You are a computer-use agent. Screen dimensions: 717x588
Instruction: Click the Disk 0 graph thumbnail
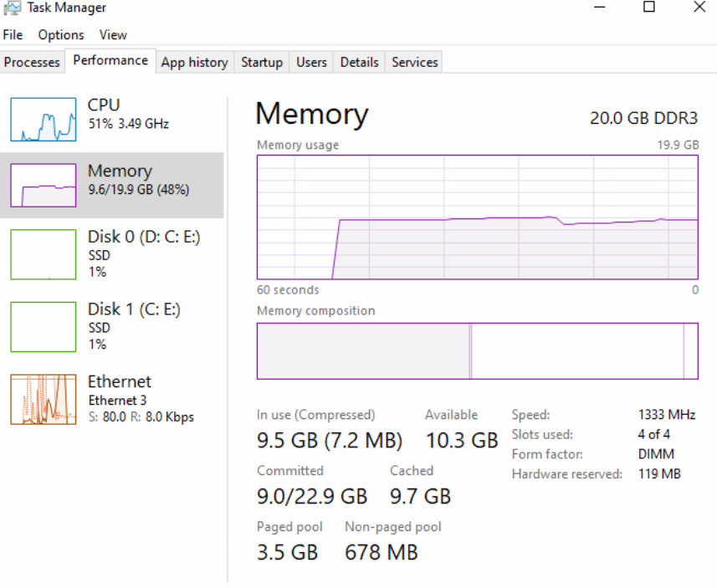click(44, 254)
